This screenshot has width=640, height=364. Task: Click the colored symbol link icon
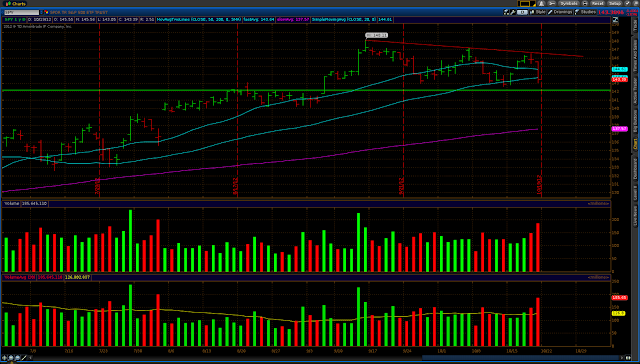[47, 12]
